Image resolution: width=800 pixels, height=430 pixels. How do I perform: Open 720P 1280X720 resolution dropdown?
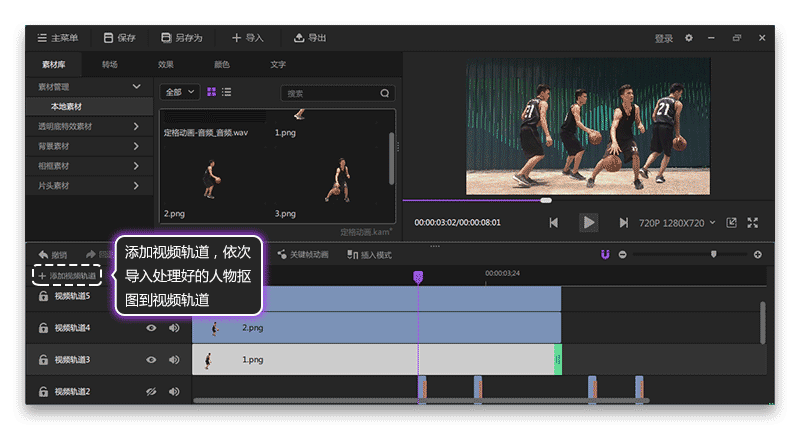point(677,223)
